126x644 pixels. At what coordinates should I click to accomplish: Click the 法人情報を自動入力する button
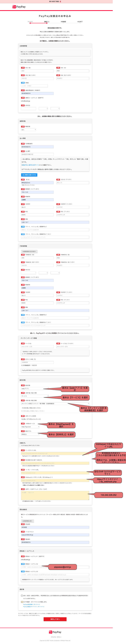[29, 175]
